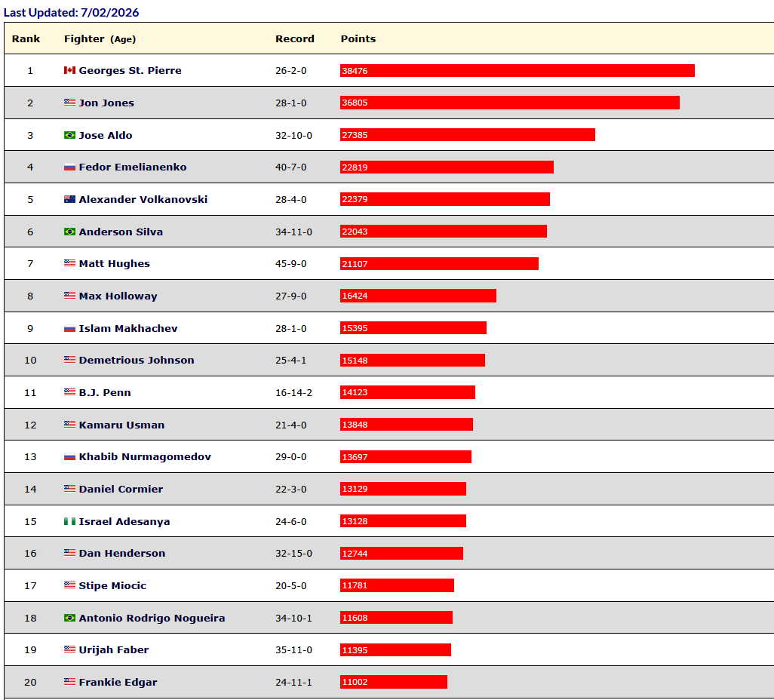Open Demetrious Johnson's fighter page

click(137, 361)
